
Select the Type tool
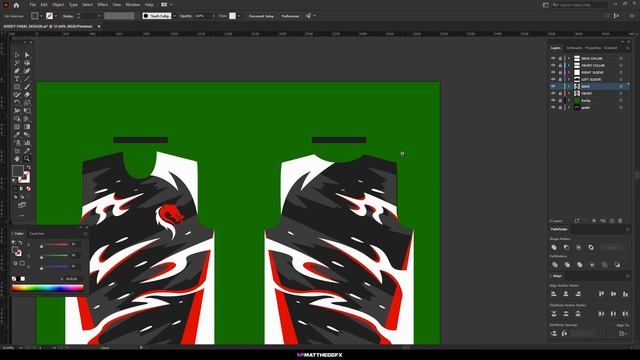click(x=17, y=79)
